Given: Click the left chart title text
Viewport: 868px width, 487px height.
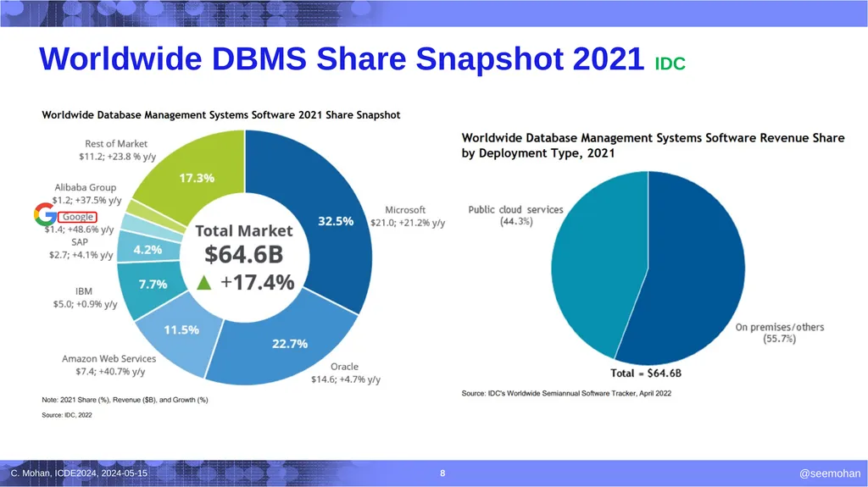Looking at the screenshot, I should pyautogui.click(x=221, y=115).
